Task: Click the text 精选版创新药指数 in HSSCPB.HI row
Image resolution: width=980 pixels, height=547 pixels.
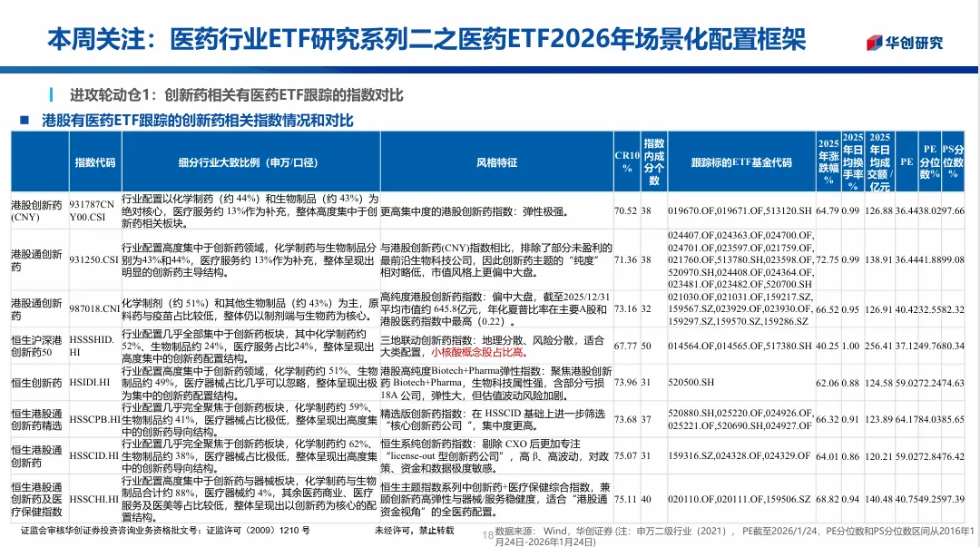Action: click(x=421, y=414)
